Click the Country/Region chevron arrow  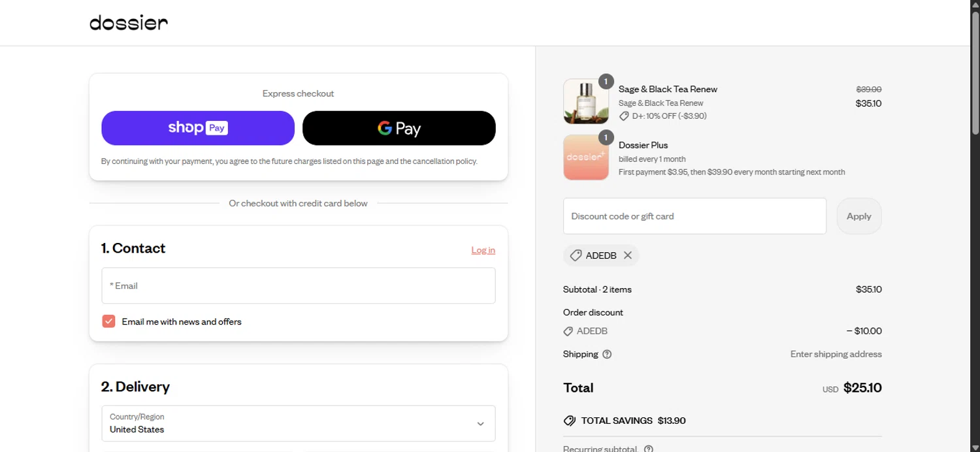pos(480,424)
